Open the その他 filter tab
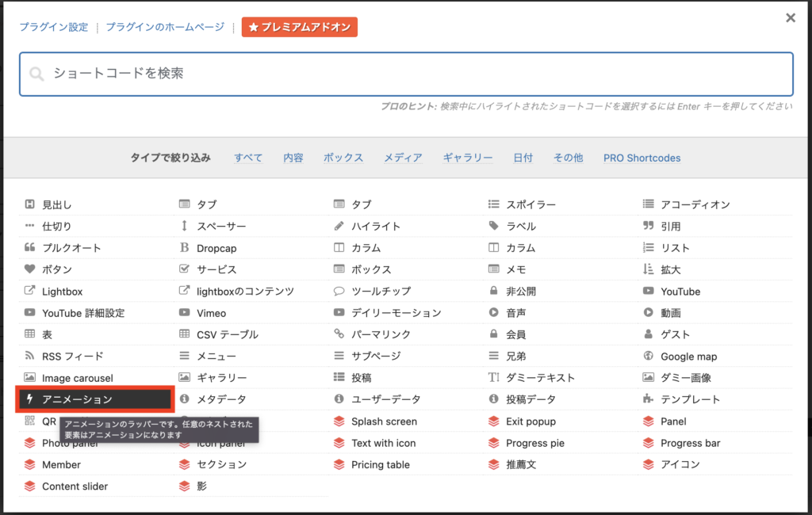Screen dimensions: 812x515 click(568, 158)
